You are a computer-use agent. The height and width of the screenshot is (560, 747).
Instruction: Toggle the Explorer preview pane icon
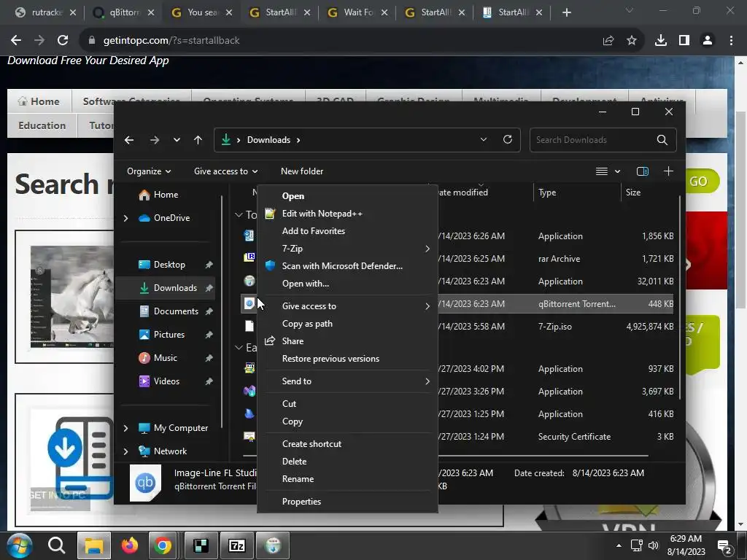click(x=643, y=171)
